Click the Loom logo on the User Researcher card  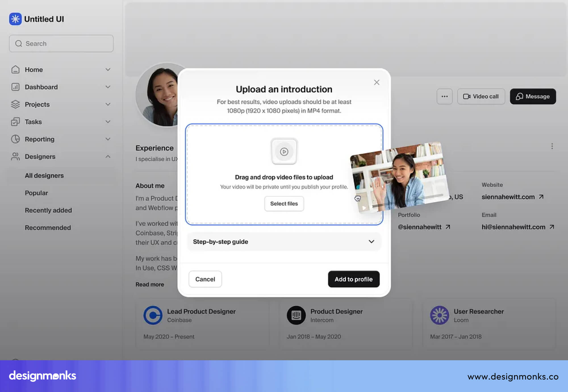[x=440, y=315]
